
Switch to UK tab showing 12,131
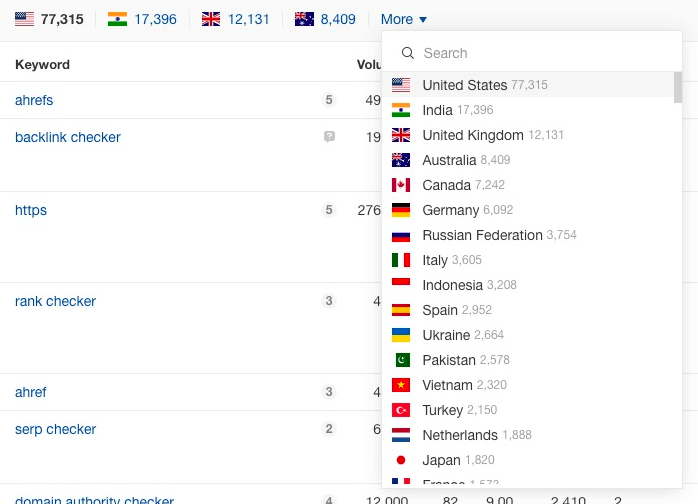(235, 19)
